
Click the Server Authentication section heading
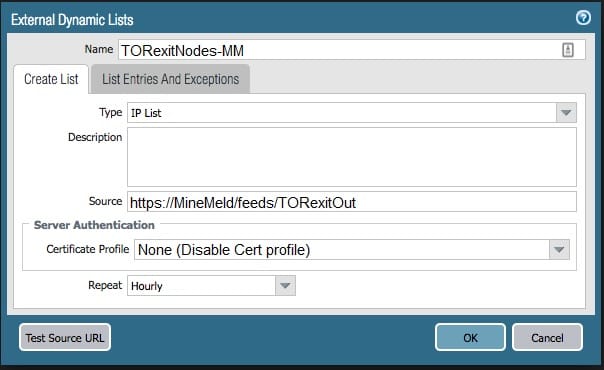coord(94,225)
